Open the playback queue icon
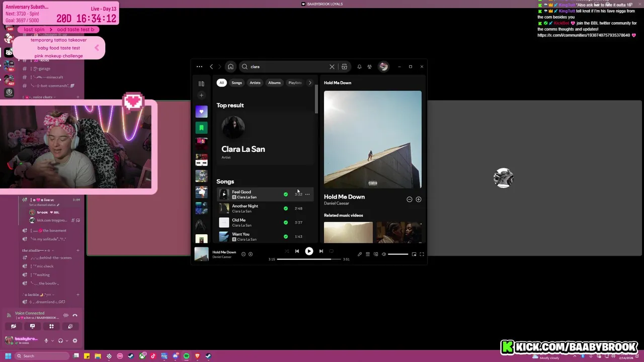Screen dimensions: 644x362 click(368, 254)
